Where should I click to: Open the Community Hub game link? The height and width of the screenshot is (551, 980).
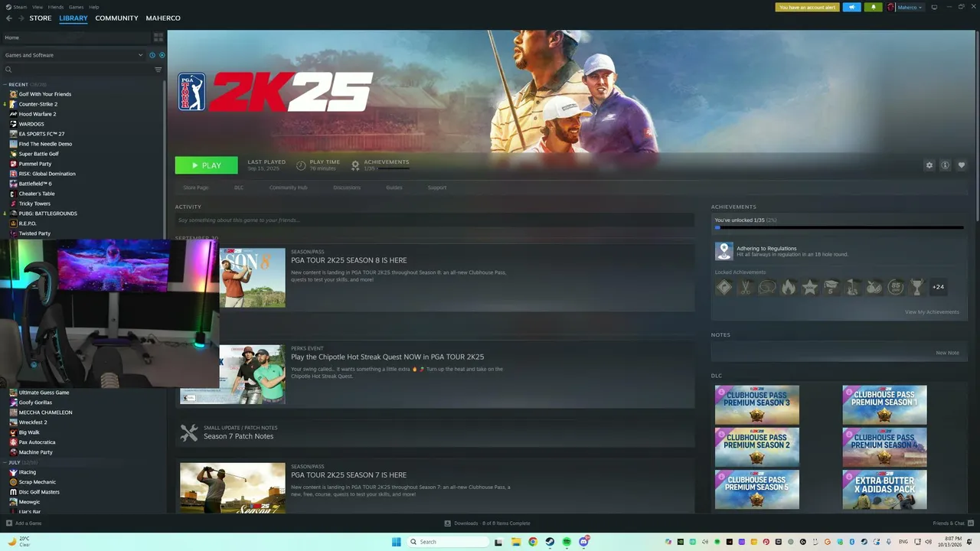[x=288, y=187]
